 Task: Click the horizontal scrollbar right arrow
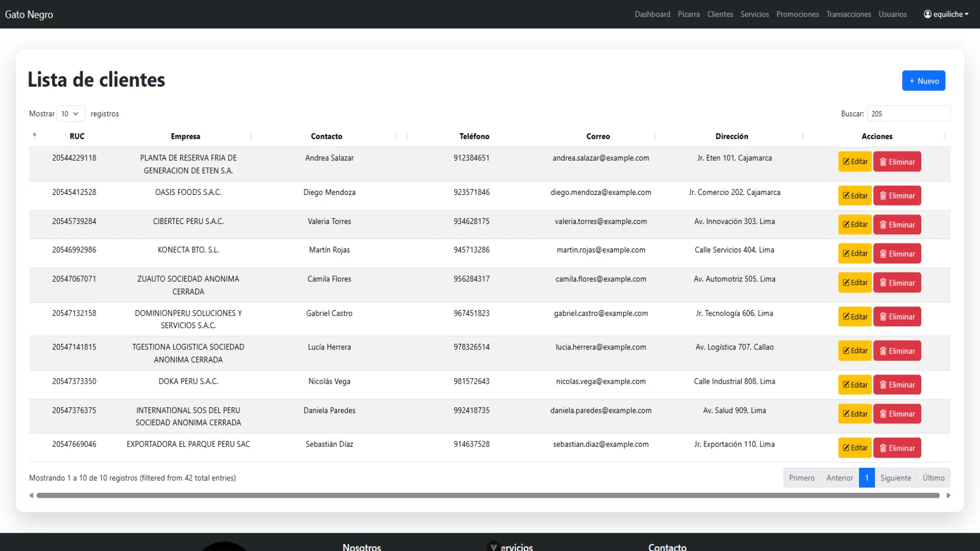click(x=948, y=495)
